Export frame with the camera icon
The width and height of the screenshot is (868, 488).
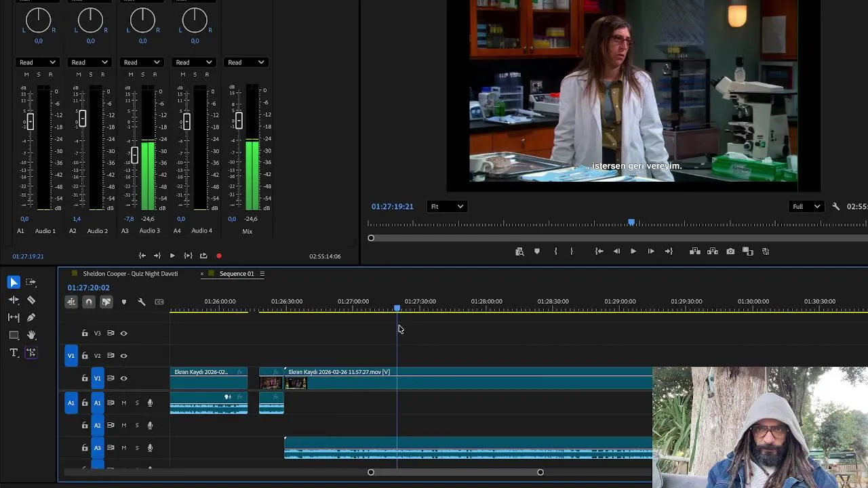pos(730,251)
